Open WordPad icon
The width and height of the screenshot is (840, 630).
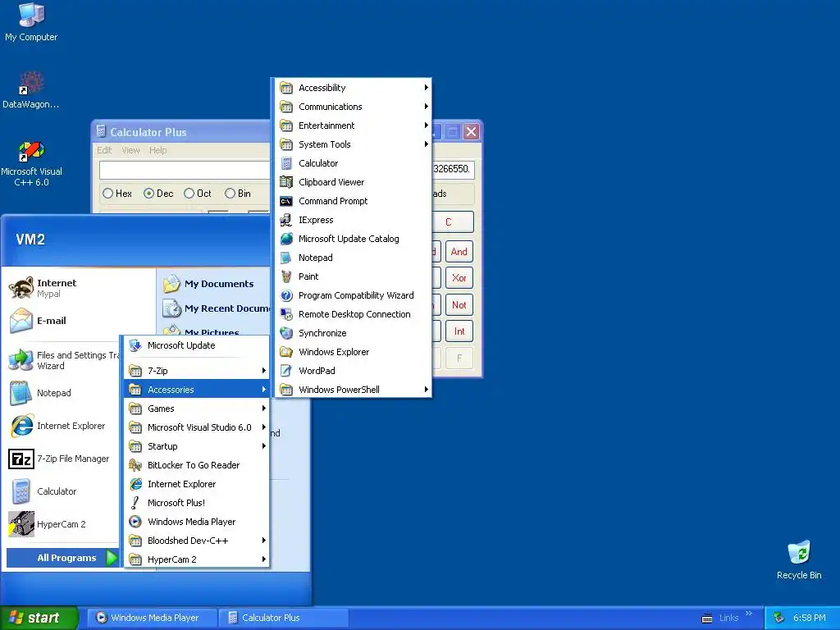point(286,371)
